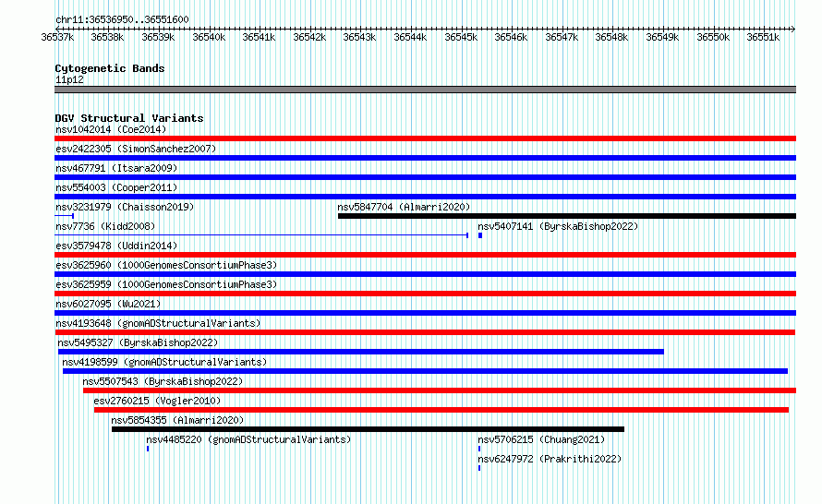
Task: Select the thin blue line under nsv7736
Action: coord(261,235)
